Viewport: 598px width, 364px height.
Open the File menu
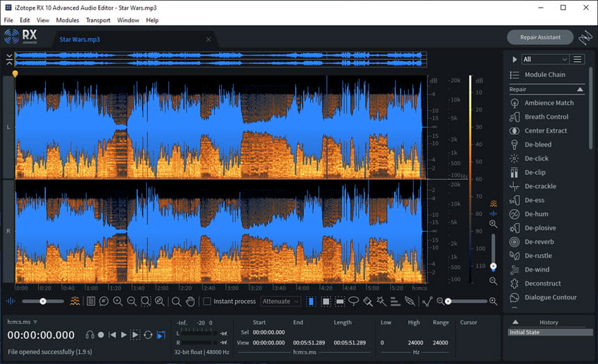tap(8, 20)
